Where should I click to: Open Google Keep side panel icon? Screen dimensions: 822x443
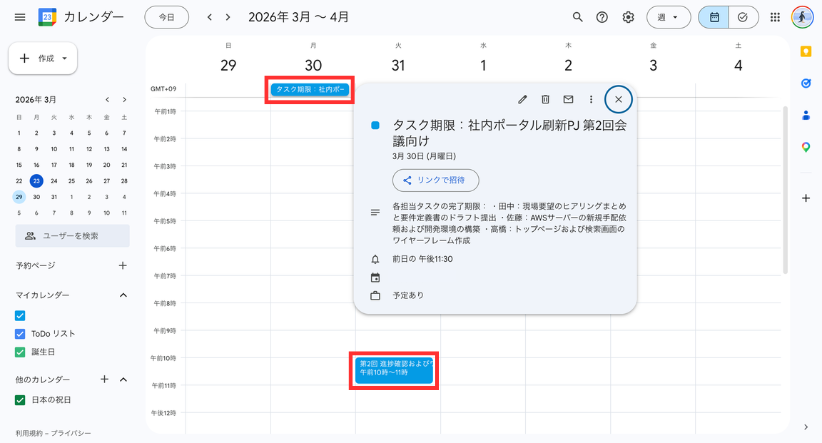click(806, 51)
